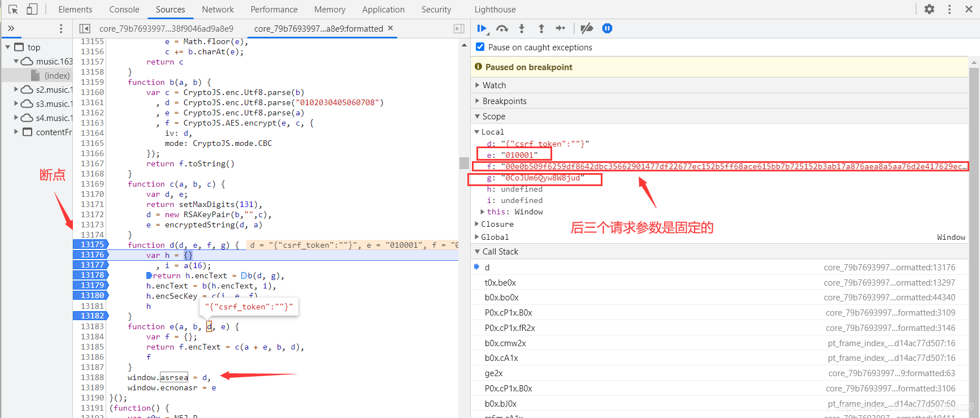Step over next function call
The image size is (980, 418).
coord(502,28)
